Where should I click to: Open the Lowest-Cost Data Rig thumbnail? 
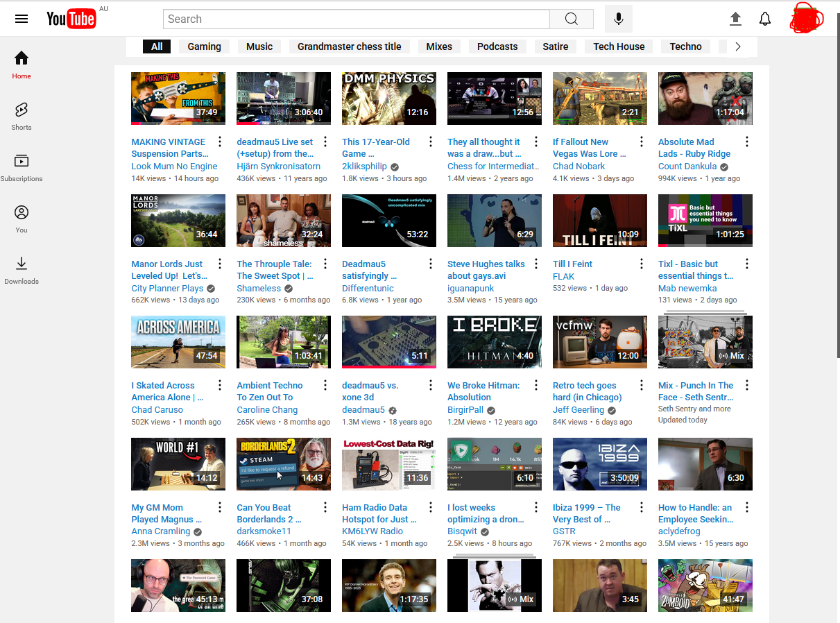pyautogui.click(x=389, y=464)
